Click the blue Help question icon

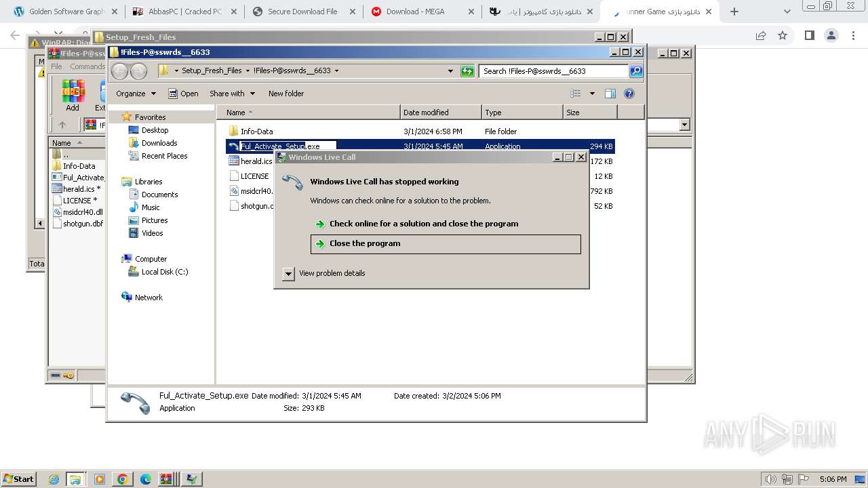point(629,94)
